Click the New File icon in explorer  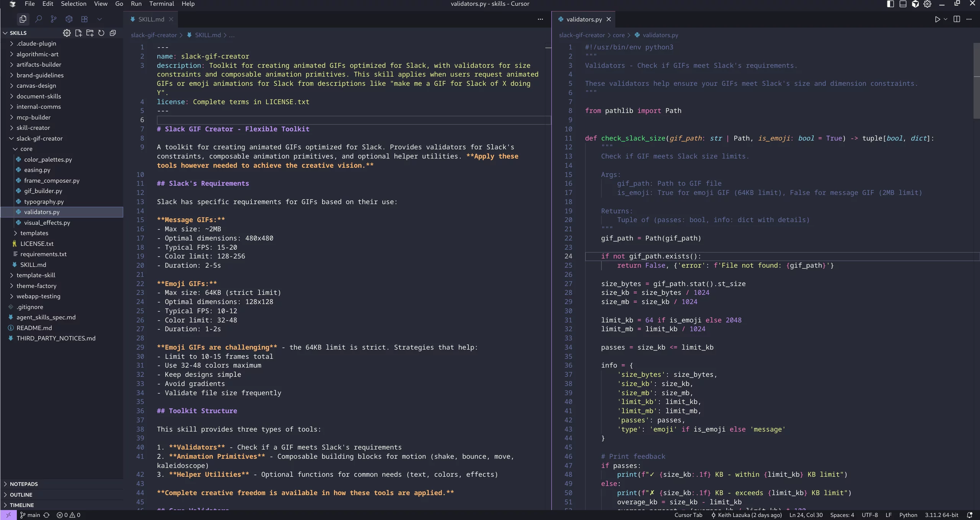click(x=78, y=33)
